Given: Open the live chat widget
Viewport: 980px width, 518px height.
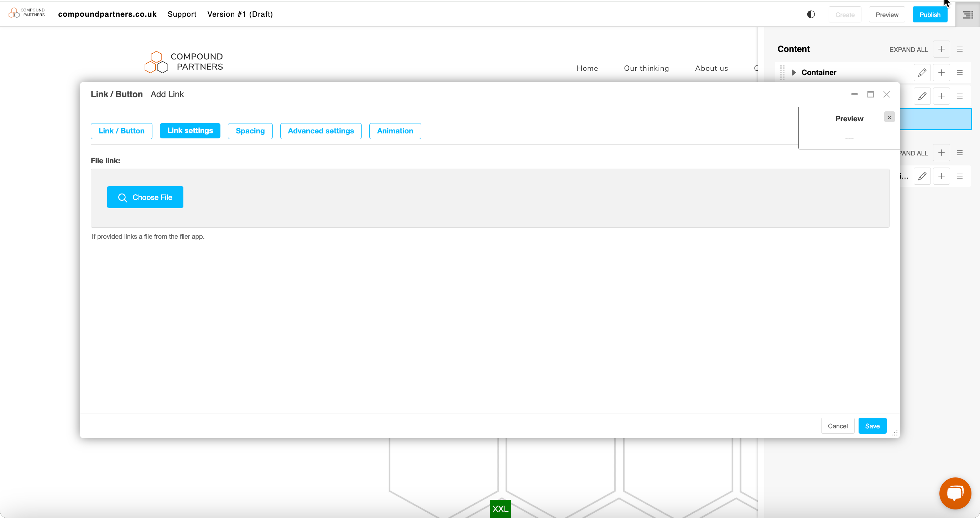Looking at the screenshot, I should click(955, 493).
